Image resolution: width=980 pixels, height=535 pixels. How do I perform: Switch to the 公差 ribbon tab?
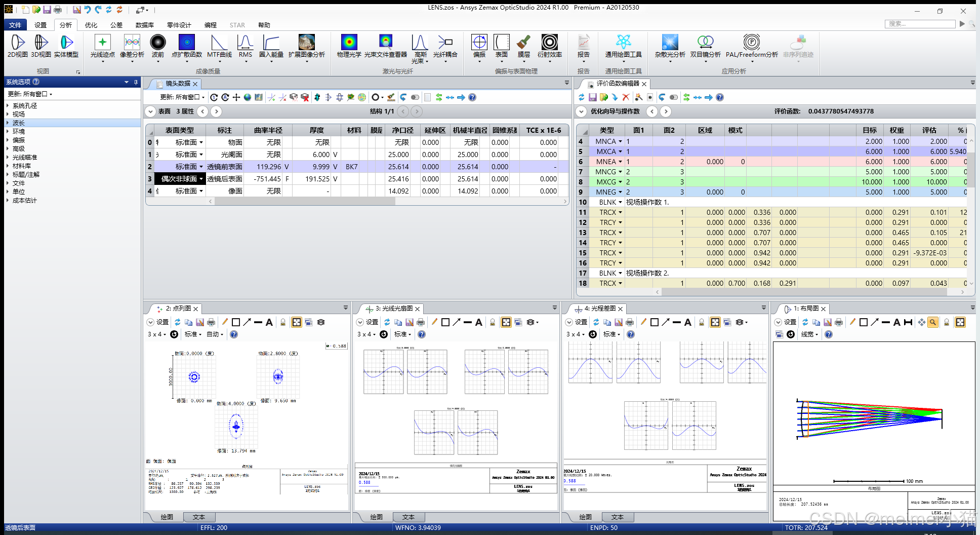(116, 25)
